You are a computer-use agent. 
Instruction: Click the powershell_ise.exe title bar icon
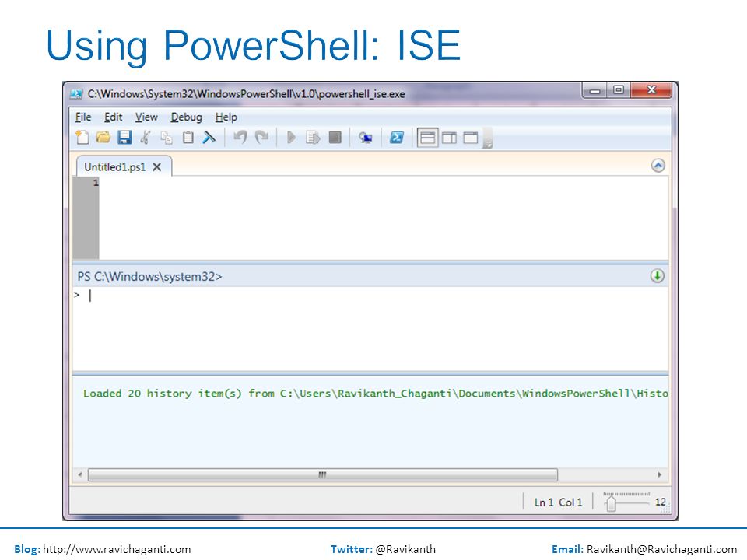click(x=76, y=94)
